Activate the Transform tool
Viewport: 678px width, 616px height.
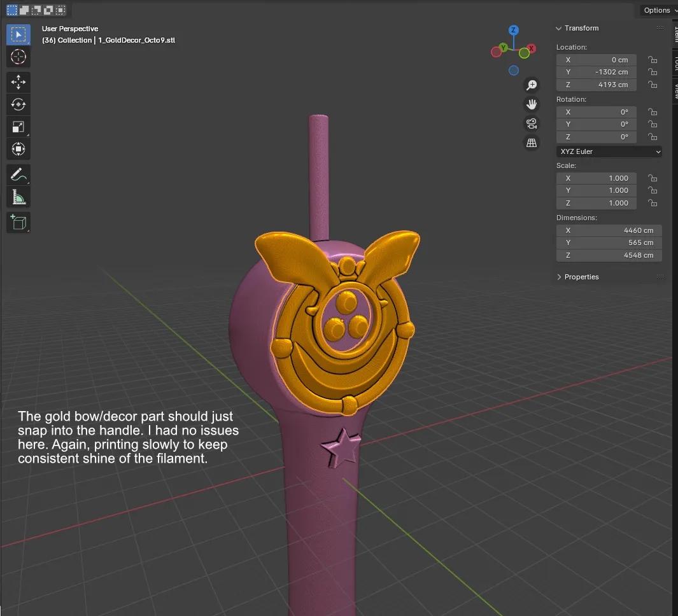[x=18, y=149]
